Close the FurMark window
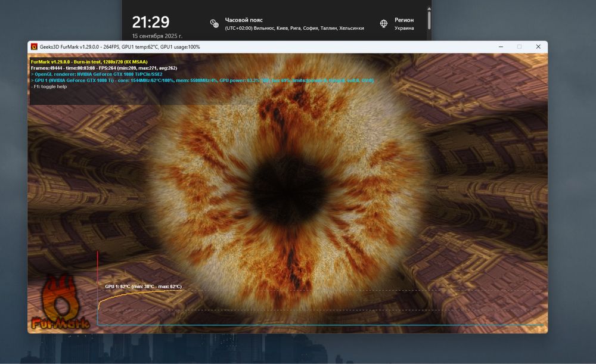596x364 pixels. tap(538, 46)
